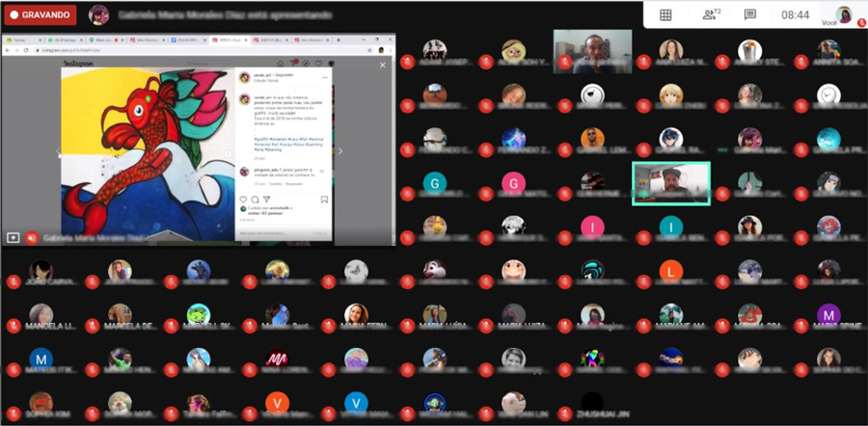The image size is (868, 426).
Task: Like the Instagram post with heart icon
Action: 243,200
